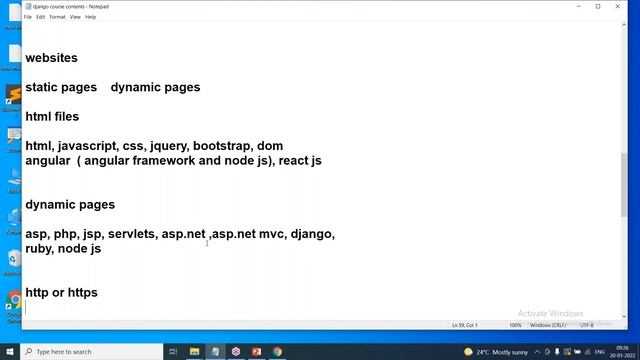
Task: Click the microphone tray icon
Action: (x=557, y=352)
